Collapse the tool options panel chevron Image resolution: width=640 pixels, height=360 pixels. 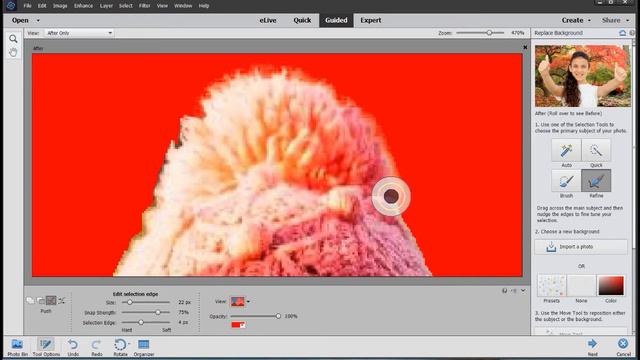point(523,291)
